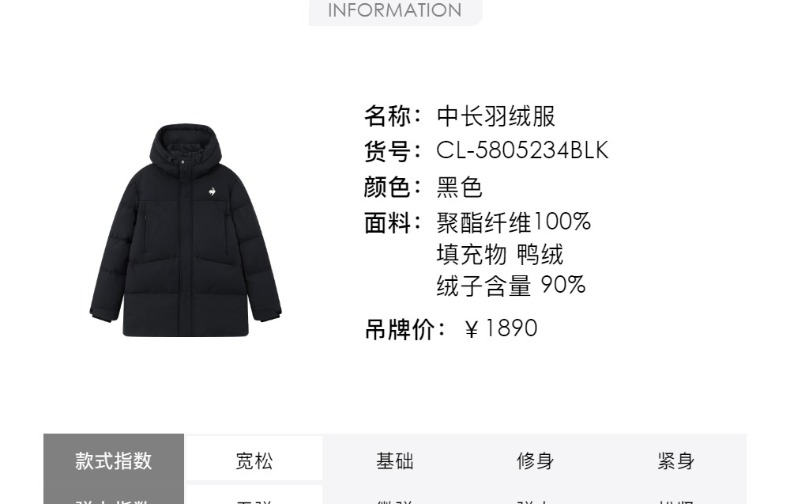Select the 修身 fit option
This screenshot has width=790, height=504.
[x=535, y=461]
